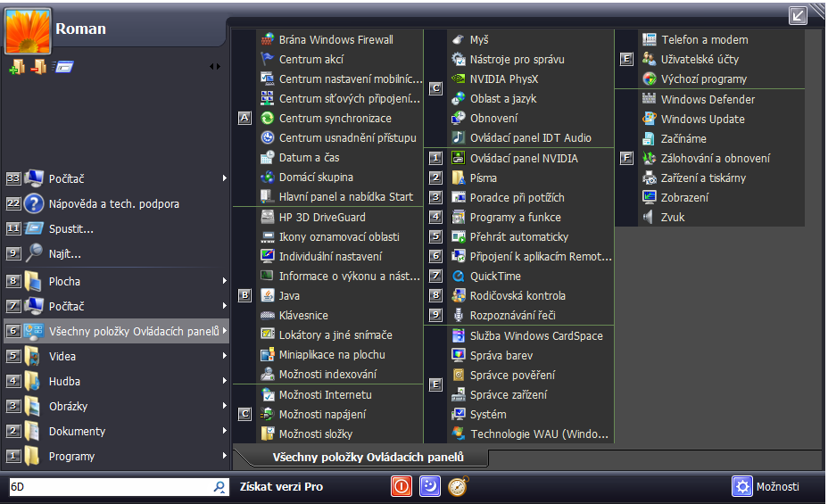The image size is (828, 504).
Task: Click the Roman user avatar picture
Action: [28, 31]
